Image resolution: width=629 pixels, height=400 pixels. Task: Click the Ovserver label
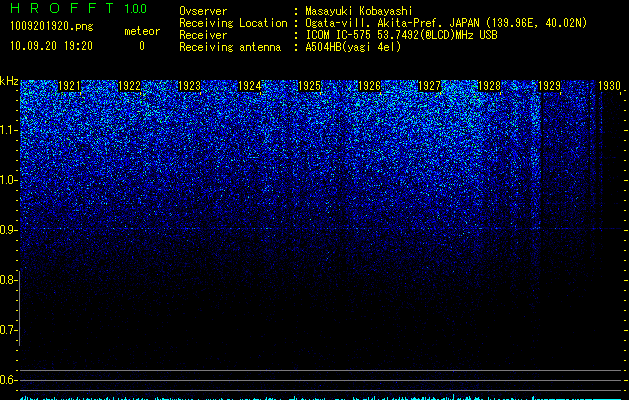(x=203, y=11)
